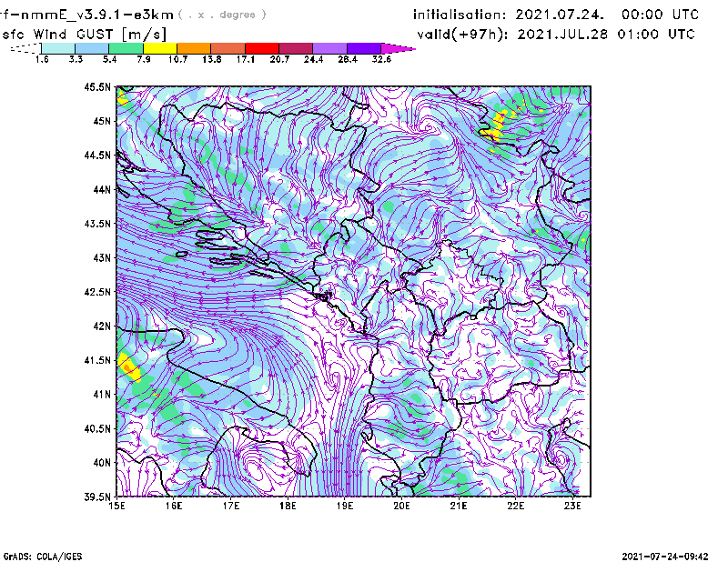Viewport: 728px width, 562px height.
Task: Click the '39.5N' latitude label
Action: click(x=97, y=497)
